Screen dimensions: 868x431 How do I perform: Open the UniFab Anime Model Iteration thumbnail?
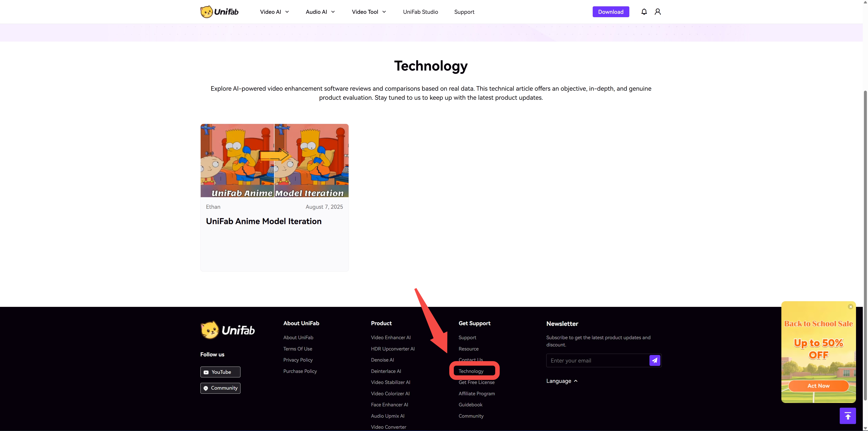274,160
